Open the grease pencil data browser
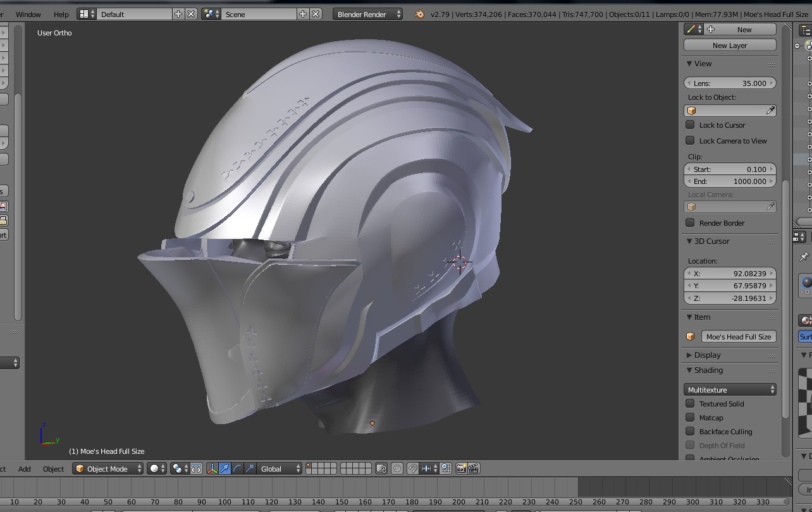 click(x=694, y=30)
